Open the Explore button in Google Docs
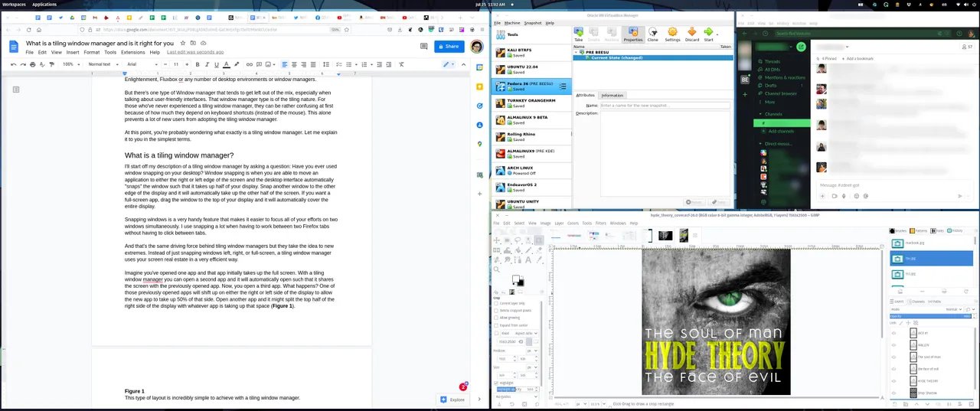Viewport: 980px width, 411px height. 452,400
